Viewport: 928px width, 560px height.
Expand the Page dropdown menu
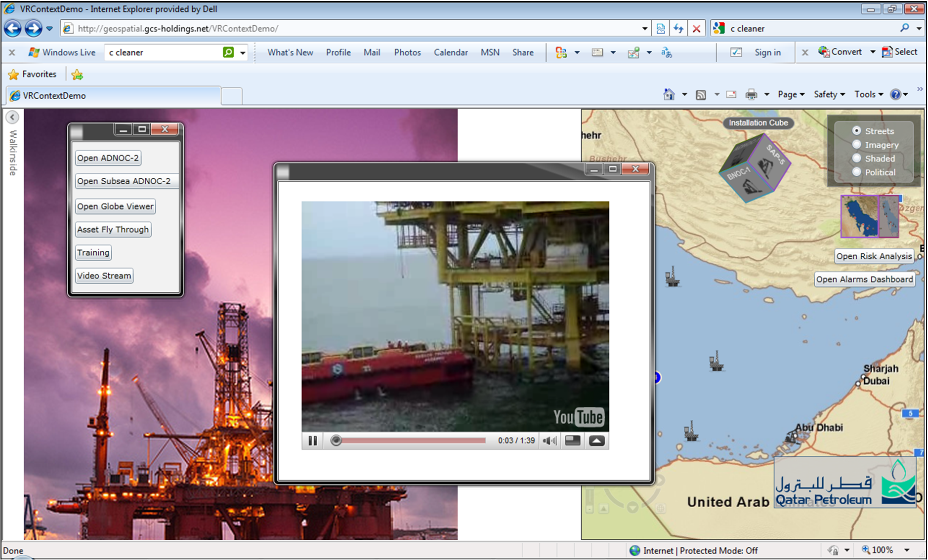coord(791,94)
